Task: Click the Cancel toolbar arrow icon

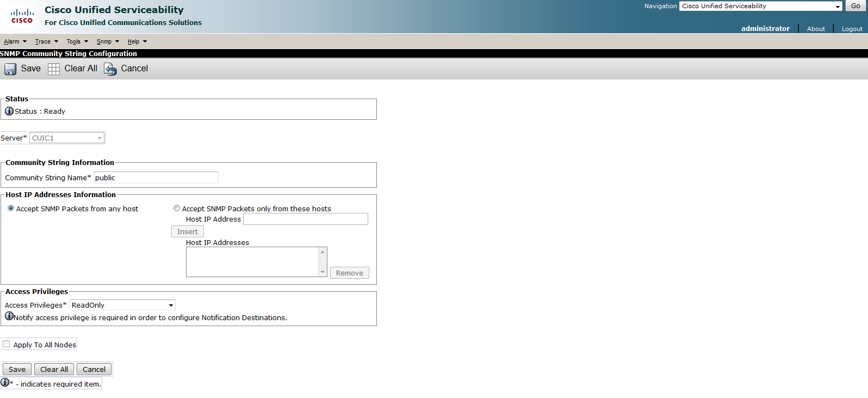Action: tap(110, 69)
